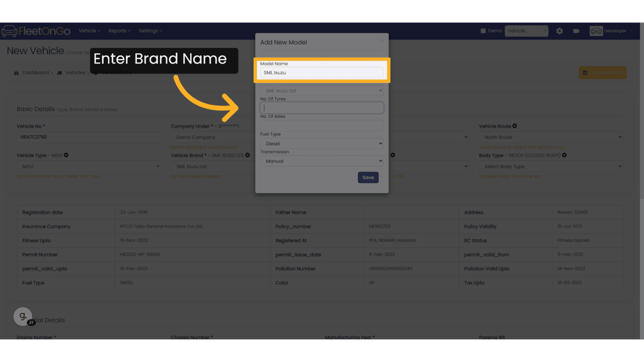Open the Transmission dropdown showing Manual
This screenshot has width=644, height=362.
click(x=322, y=161)
